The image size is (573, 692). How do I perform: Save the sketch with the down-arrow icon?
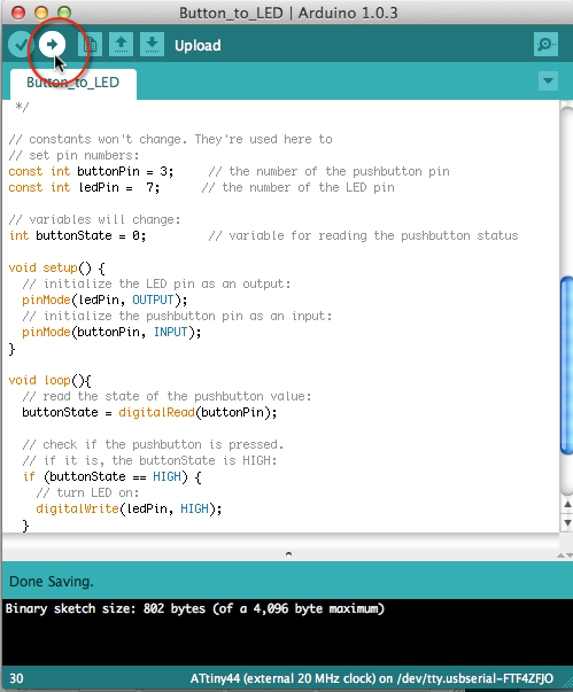152,44
